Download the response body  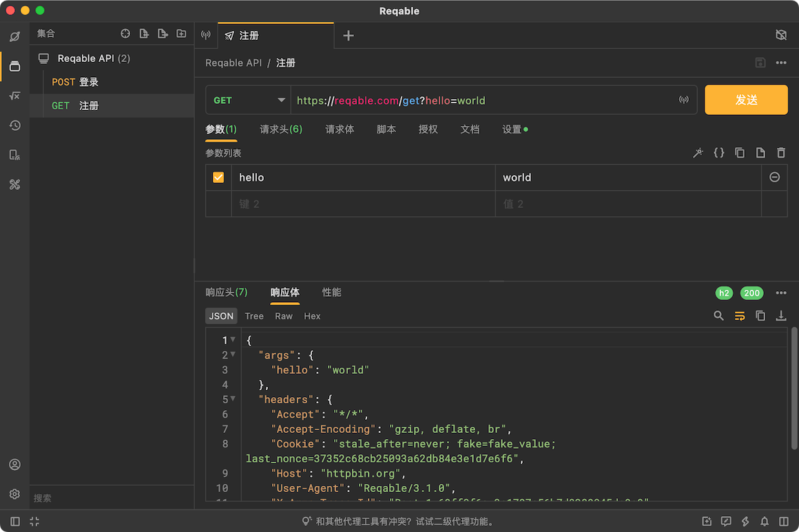(781, 316)
